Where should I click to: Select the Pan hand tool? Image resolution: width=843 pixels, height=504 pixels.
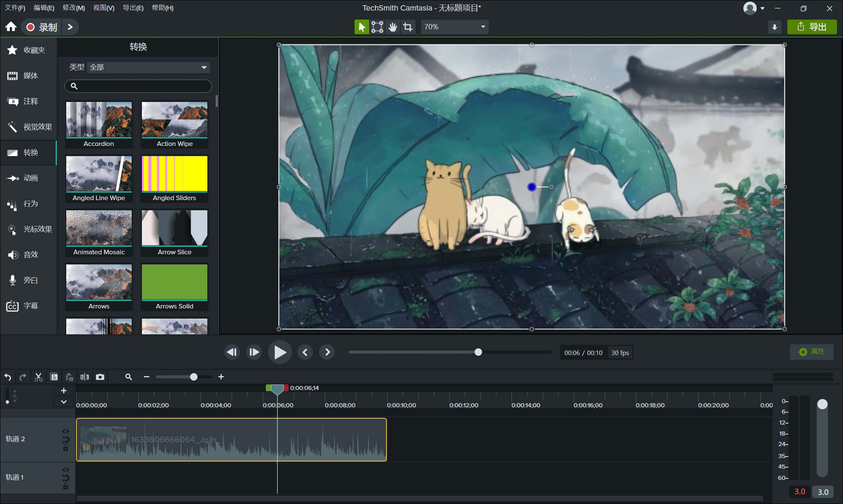(393, 27)
